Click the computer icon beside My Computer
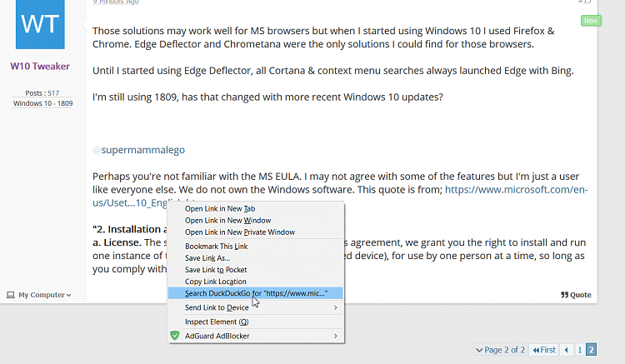This screenshot has height=364, width=625. 11,295
